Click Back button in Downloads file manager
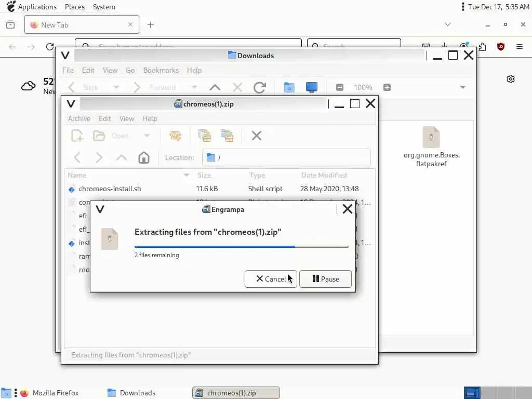This screenshot has width=532, height=399. coord(84,87)
